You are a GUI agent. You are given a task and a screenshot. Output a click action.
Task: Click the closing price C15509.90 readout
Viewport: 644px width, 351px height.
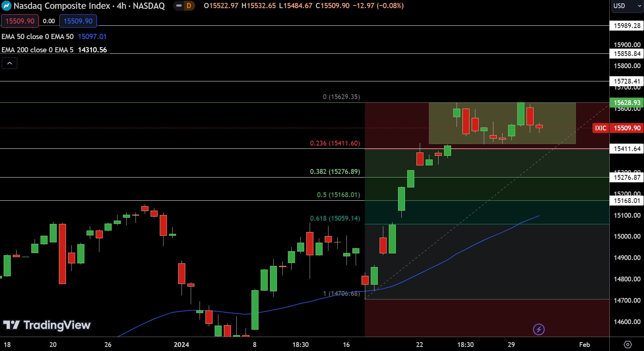coord(332,6)
